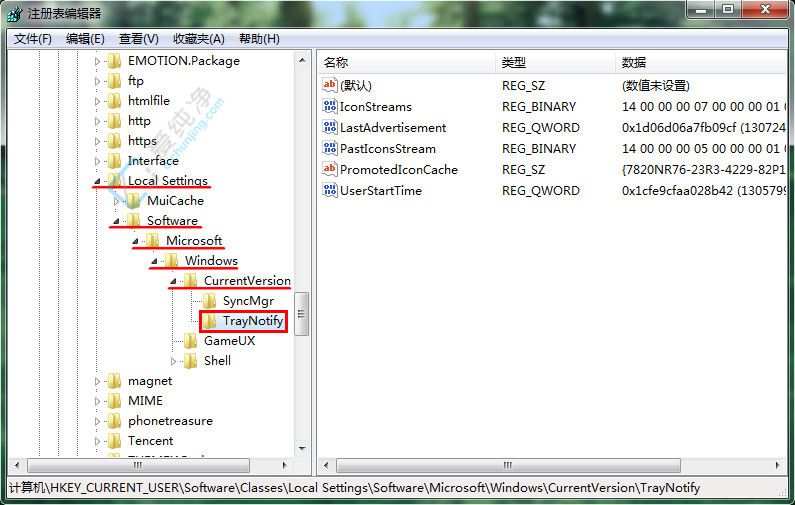Collapse the Microsoft key
The height and width of the screenshot is (505, 795).
tap(135, 241)
